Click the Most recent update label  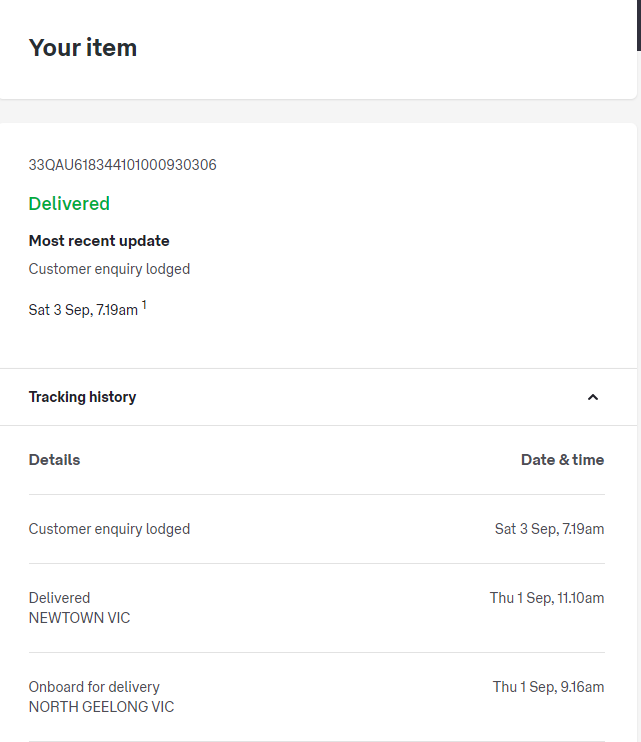[99, 241]
